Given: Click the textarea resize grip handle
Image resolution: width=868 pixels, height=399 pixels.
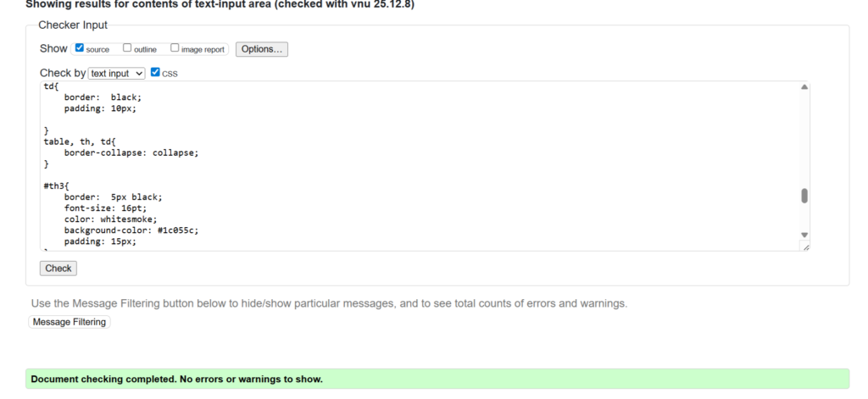Looking at the screenshot, I should click(x=805, y=247).
